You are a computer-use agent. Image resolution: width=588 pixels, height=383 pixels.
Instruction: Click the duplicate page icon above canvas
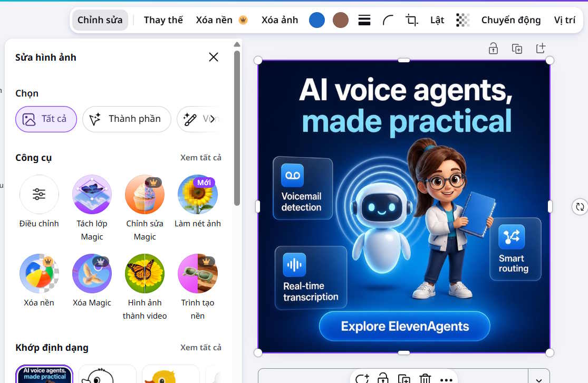[517, 49]
